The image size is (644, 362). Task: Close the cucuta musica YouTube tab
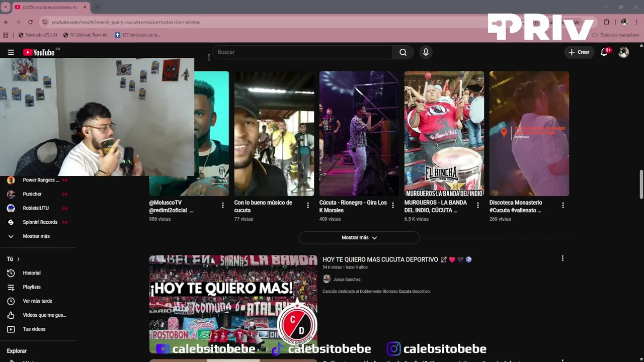click(x=85, y=7)
